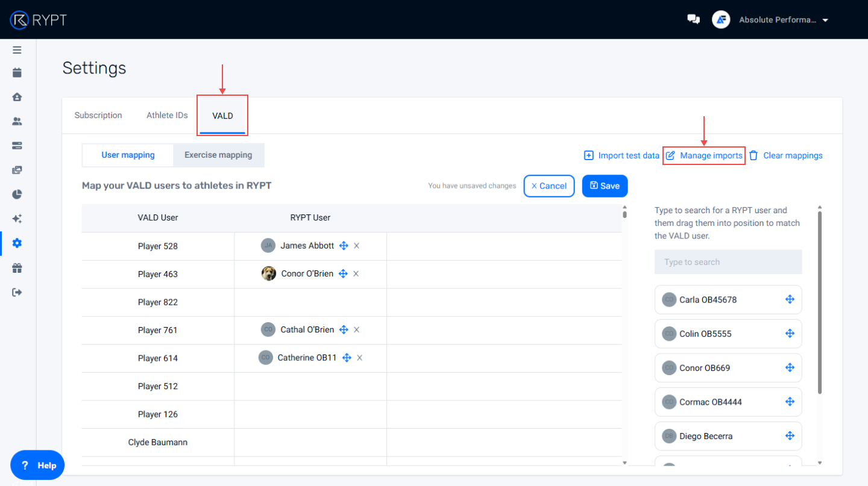Click the Import test data link
This screenshot has width=868, height=486.
pyautogui.click(x=621, y=155)
